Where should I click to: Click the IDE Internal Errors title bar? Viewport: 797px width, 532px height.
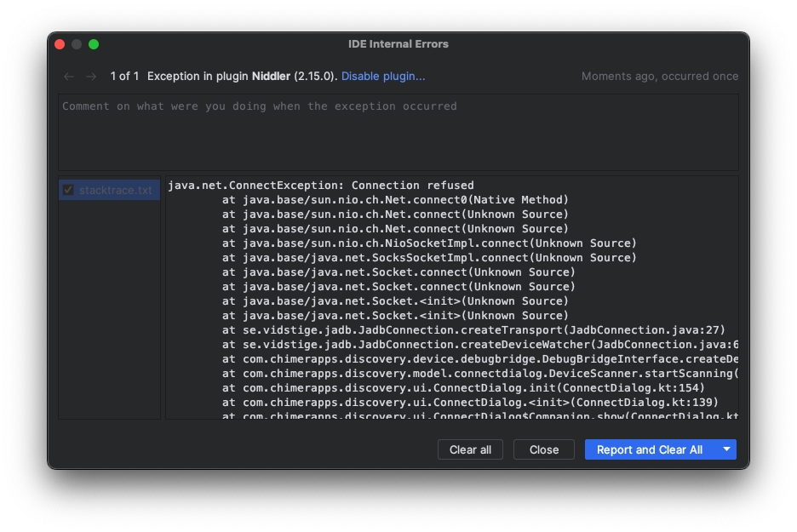(x=398, y=44)
